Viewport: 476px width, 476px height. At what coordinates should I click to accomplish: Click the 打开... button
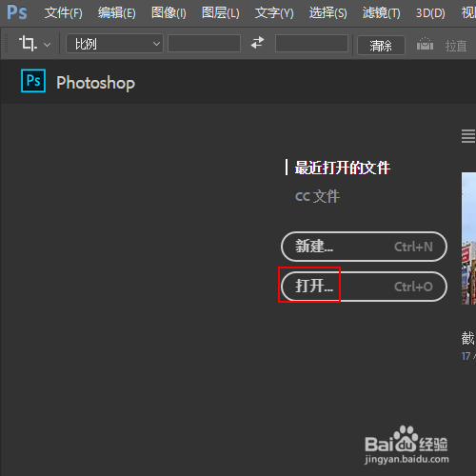click(x=364, y=287)
